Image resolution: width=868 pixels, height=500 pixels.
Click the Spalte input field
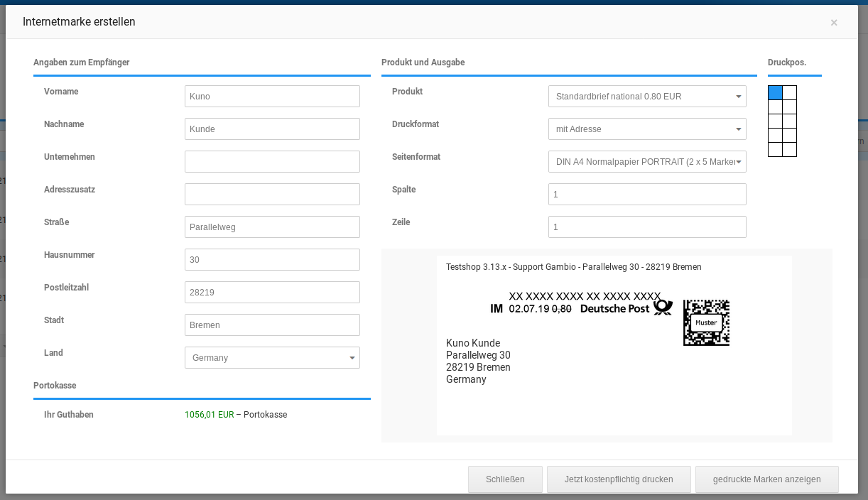pos(647,195)
